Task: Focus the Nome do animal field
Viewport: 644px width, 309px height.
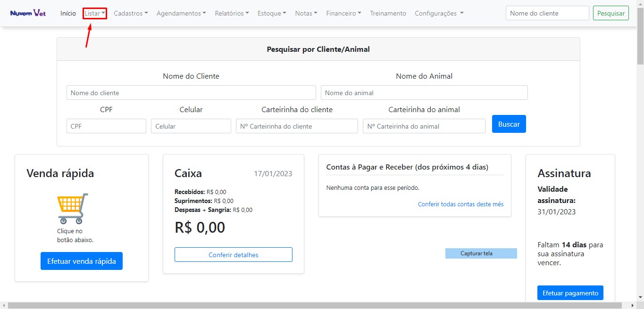Action: [424, 93]
